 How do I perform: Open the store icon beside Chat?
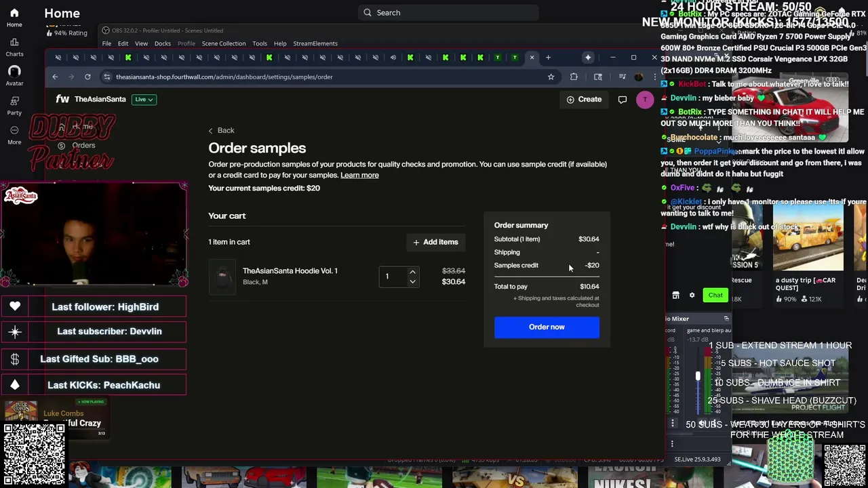click(x=675, y=295)
